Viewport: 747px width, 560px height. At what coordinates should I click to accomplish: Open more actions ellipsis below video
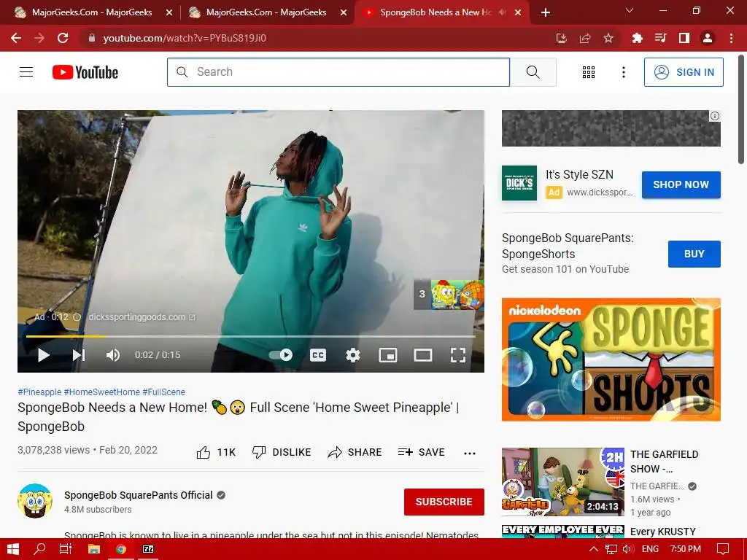click(470, 453)
